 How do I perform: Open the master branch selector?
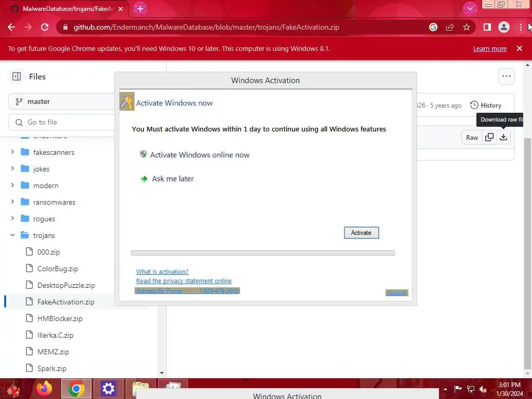click(61, 101)
